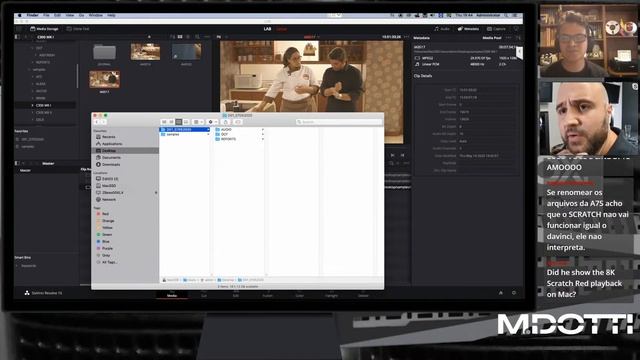Switch Finder to column view

click(x=178, y=122)
